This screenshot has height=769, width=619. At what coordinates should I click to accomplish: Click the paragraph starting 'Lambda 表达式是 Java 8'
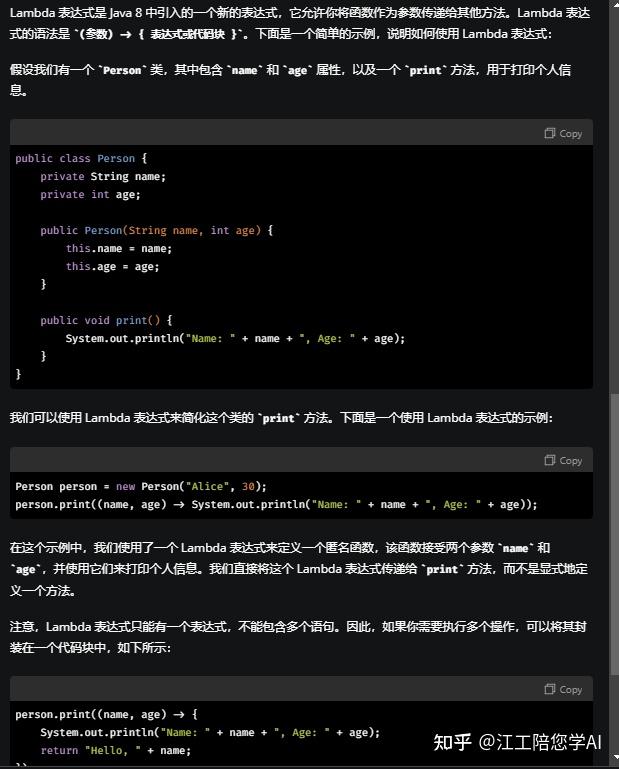coord(300,23)
